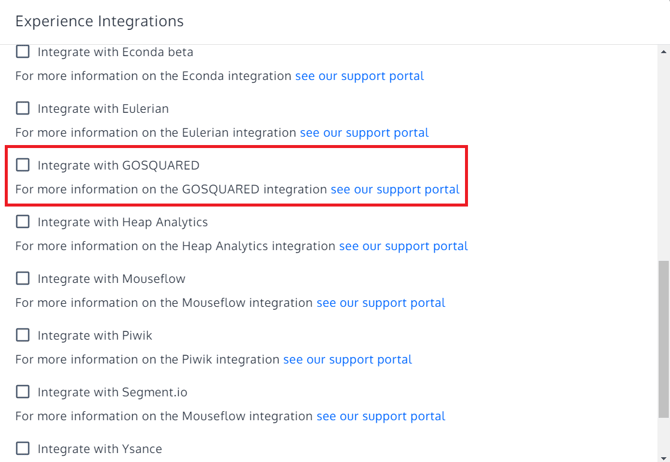Click the 'Integrate with Piwik' label text
This screenshot has width=670, height=462.
coord(94,335)
